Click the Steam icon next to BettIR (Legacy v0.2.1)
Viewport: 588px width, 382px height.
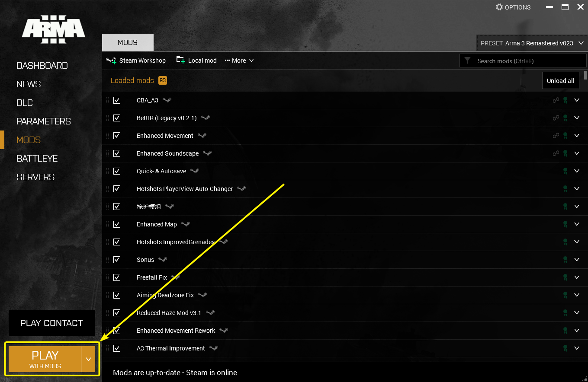pyautogui.click(x=206, y=118)
